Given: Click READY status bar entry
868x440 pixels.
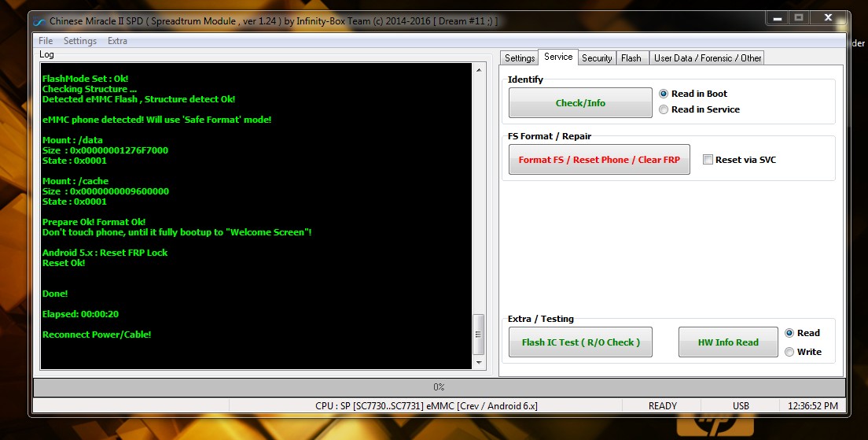Looking at the screenshot, I should (x=663, y=405).
